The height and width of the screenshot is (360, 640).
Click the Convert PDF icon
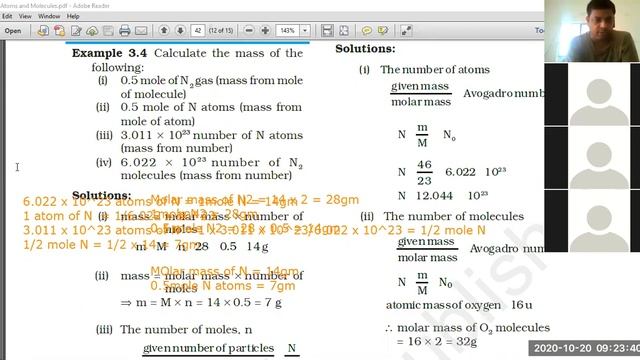(x=59, y=31)
